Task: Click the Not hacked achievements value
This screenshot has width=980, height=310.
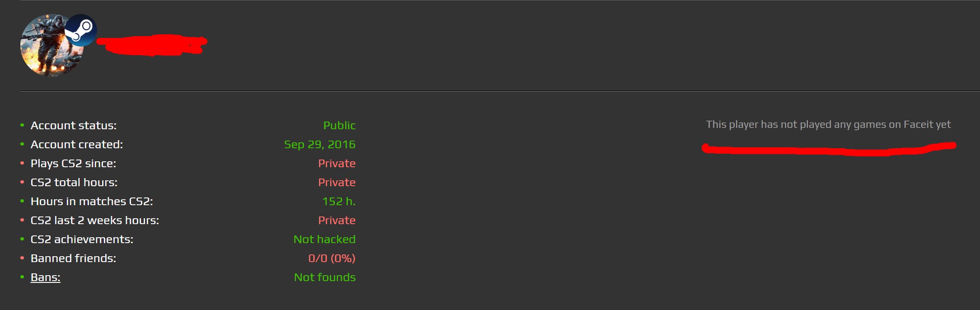Action: click(324, 240)
